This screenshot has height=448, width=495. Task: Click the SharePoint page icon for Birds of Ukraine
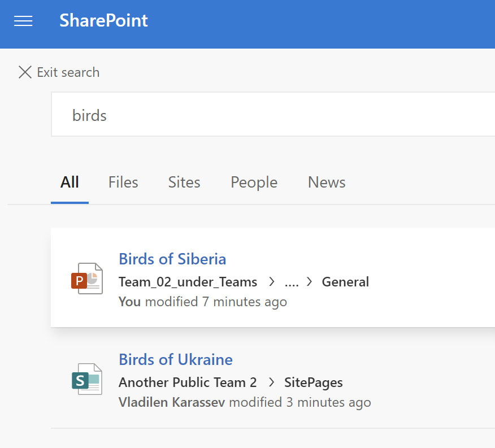pos(87,379)
